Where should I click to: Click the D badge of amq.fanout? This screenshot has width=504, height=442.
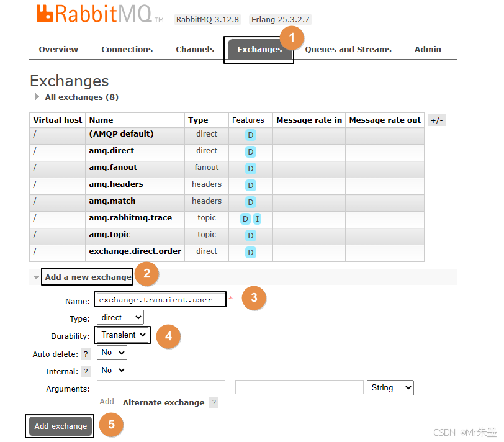pos(251,168)
